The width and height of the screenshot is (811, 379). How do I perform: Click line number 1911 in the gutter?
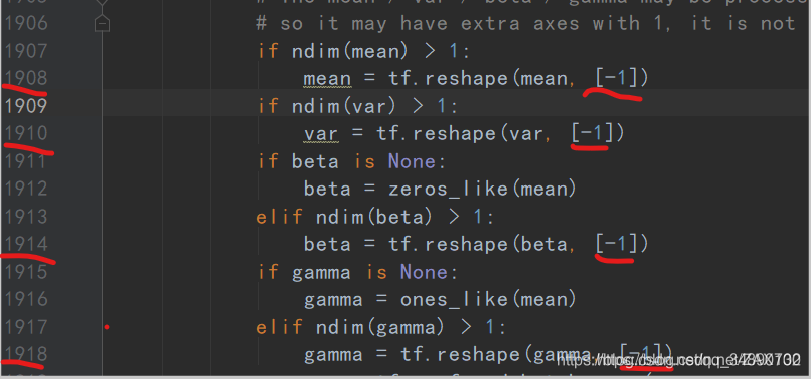[x=26, y=161]
